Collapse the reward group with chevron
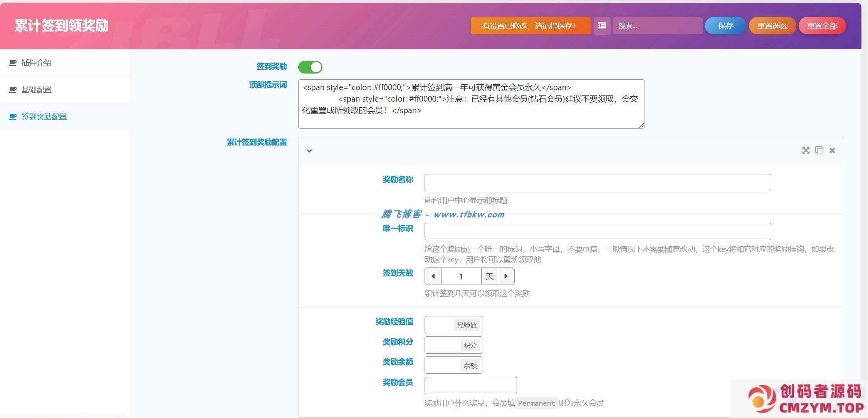 (x=309, y=151)
